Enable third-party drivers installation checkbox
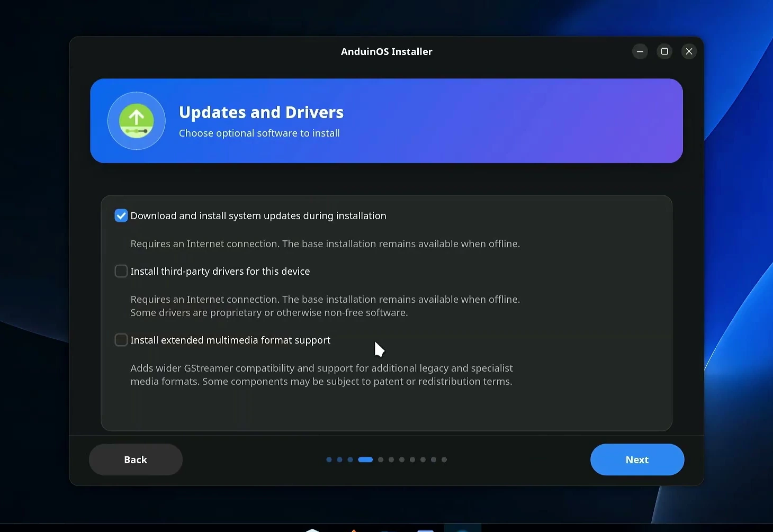The width and height of the screenshot is (773, 532). pos(121,271)
